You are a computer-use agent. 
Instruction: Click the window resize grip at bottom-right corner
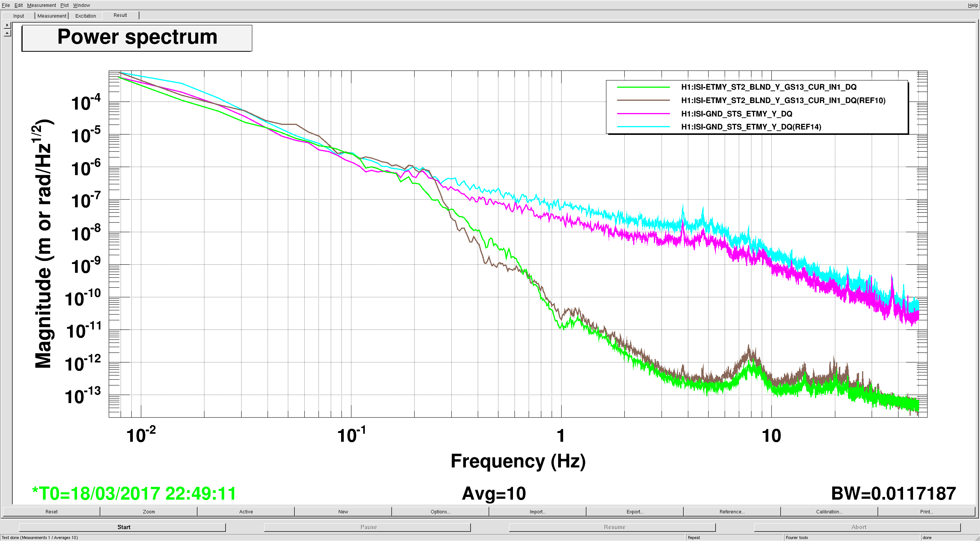pos(977,538)
